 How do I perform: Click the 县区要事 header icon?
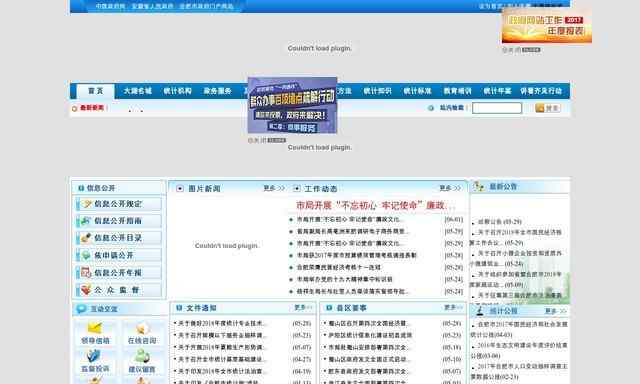329,308
